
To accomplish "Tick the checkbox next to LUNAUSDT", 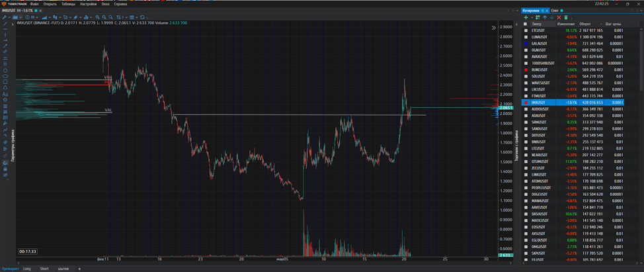I will coord(525,37).
